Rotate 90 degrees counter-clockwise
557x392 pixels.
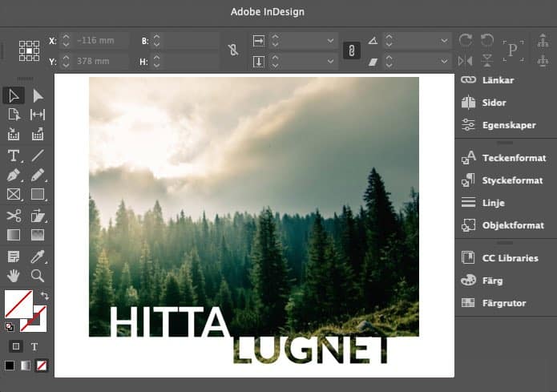tap(487, 40)
